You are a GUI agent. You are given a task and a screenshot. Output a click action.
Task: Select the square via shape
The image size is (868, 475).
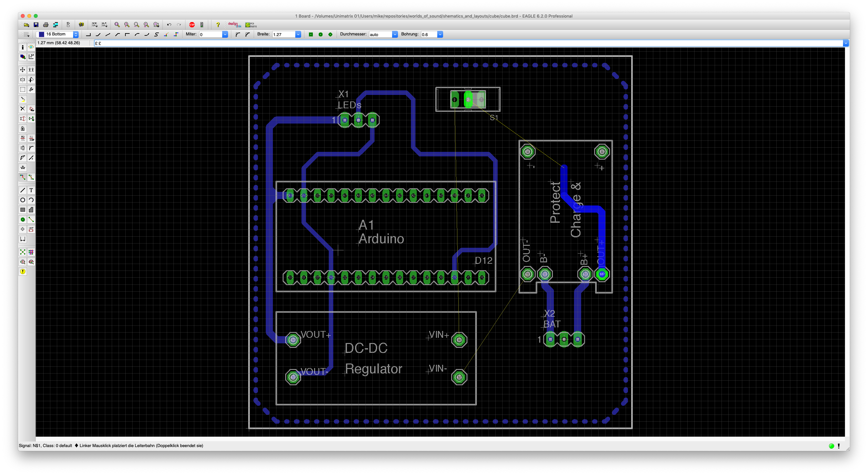point(311,34)
